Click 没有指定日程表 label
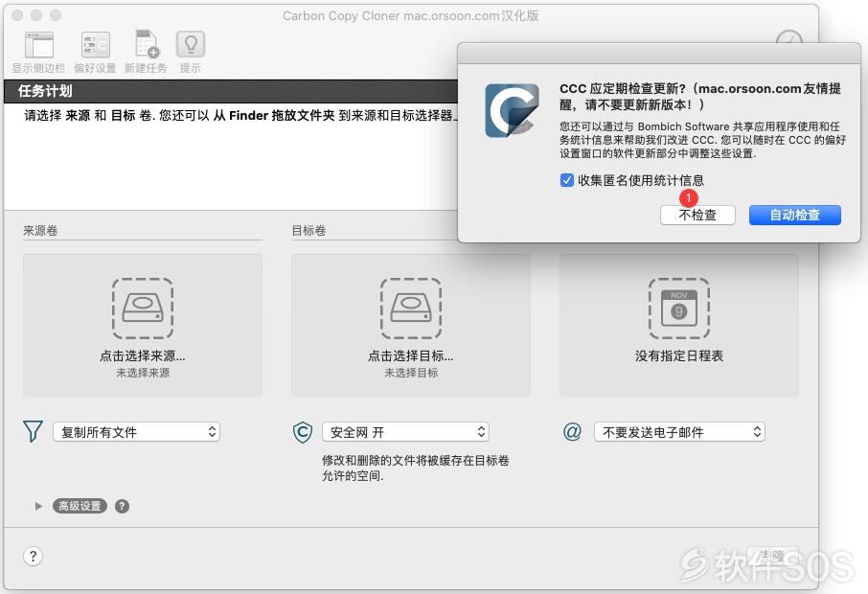This screenshot has height=594, width=868. pyautogui.click(x=679, y=356)
